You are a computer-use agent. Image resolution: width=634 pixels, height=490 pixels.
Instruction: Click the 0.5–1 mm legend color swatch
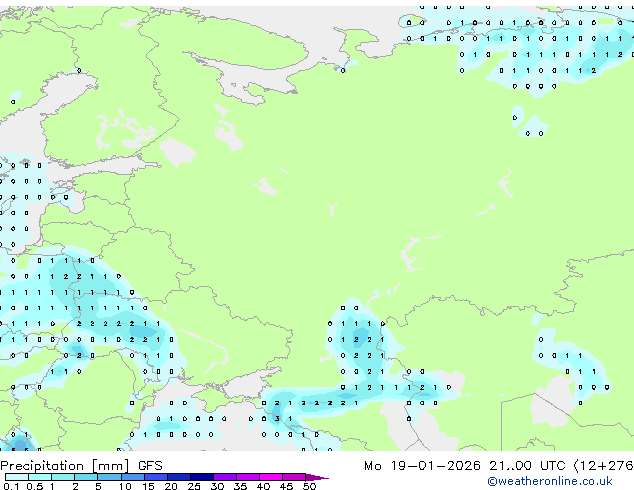40,477
